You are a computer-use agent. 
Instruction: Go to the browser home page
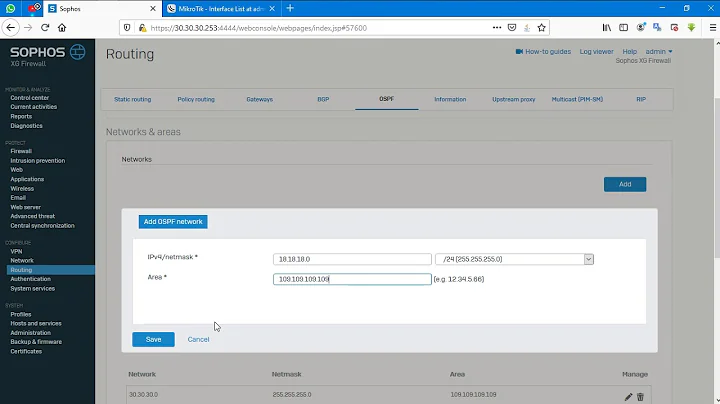tap(62, 28)
